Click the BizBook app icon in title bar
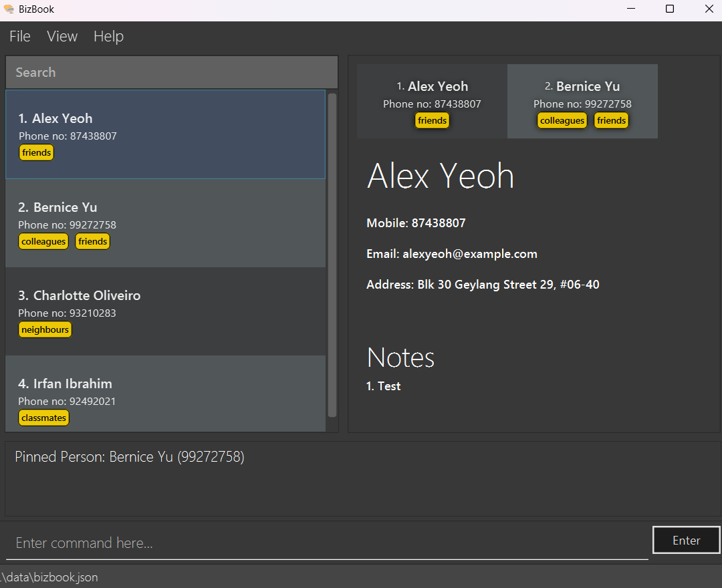Viewport: 722px width, 588px height. tap(9, 9)
